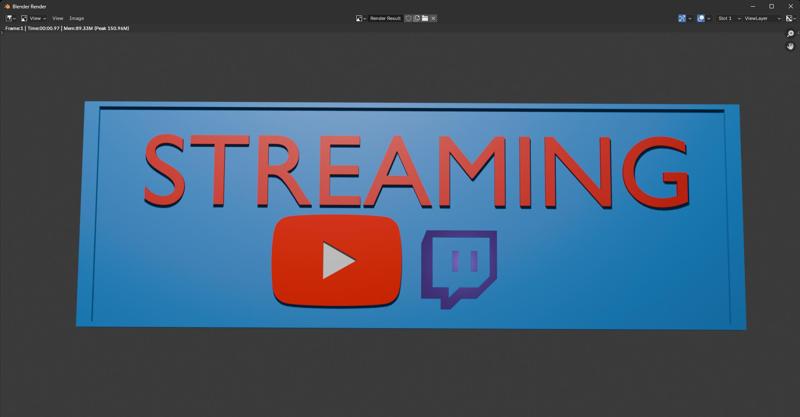This screenshot has width=800, height=417.
Task: Click the image editor mode icon
Action: (x=23, y=18)
